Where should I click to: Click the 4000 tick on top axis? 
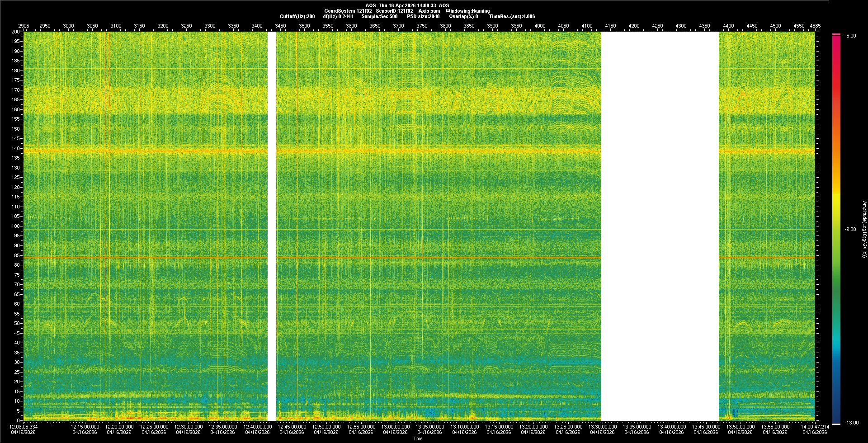coord(540,26)
